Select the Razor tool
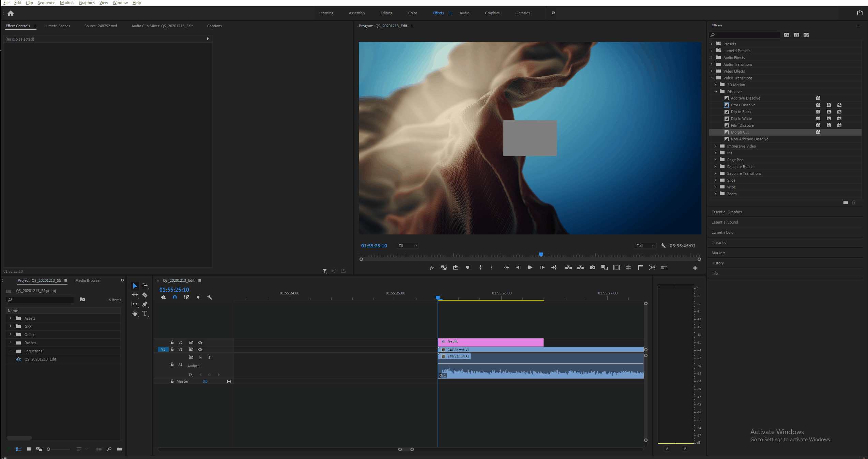The image size is (868, 459). (145, 295)
